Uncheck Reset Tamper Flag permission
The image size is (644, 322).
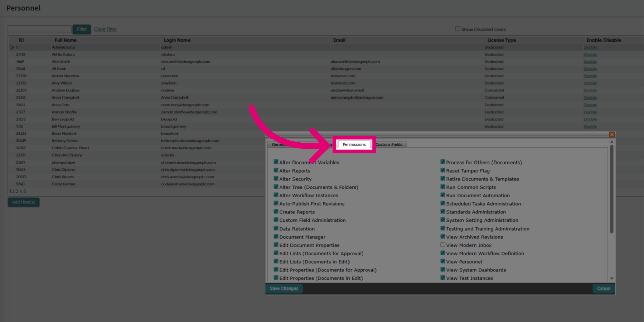point(443,170)
